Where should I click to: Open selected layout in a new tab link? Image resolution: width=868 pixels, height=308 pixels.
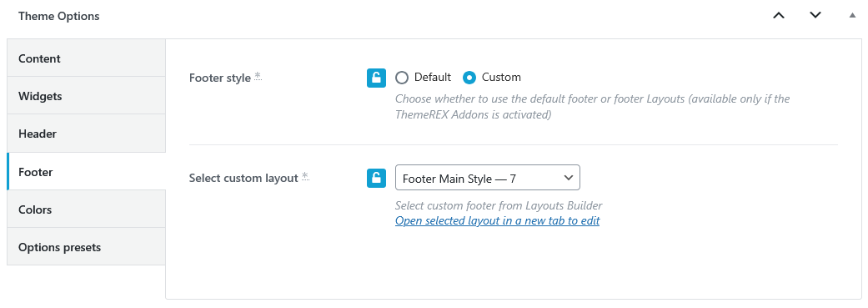497,220
